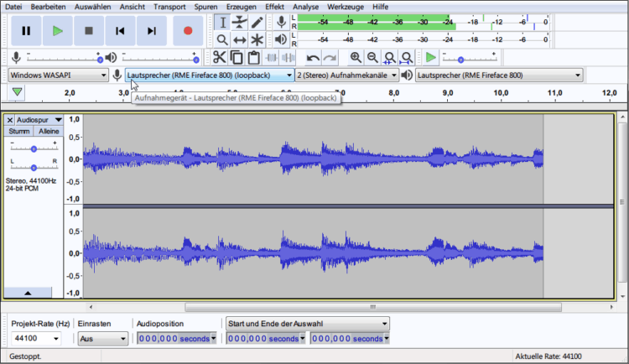
Task: Select the Zoom (magnifier) tool
Action: coord(222,39)
